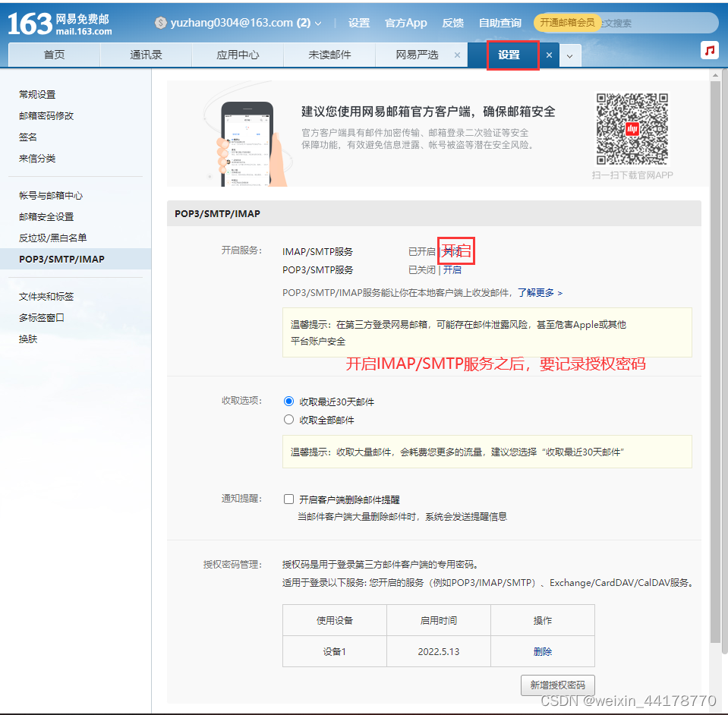Viewport: 728px width, 715px height.
Task: Click 删除 for 设备1 authorization
Action: pyautogui.click(x=543, y=651)
